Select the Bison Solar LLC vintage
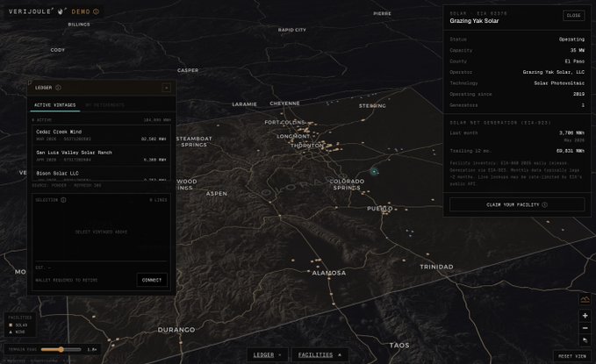The image size is (596, 364). click(x=101, y=175)
